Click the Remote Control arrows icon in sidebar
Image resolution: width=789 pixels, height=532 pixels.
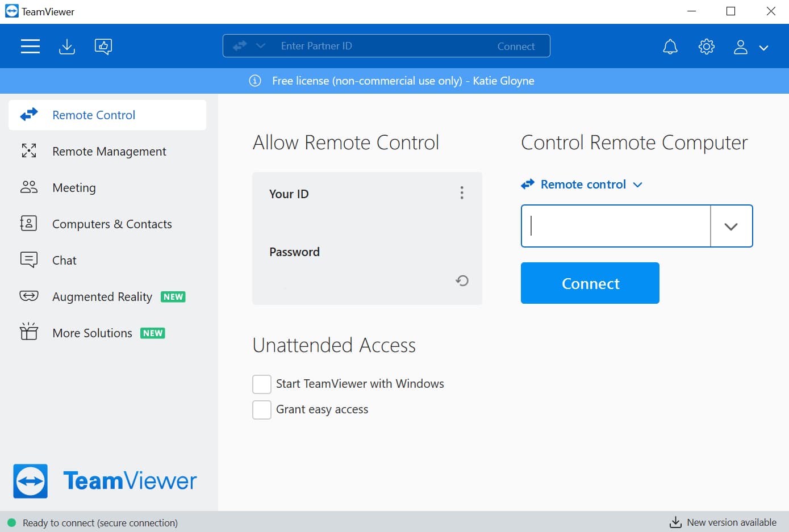tap(29, 115)
